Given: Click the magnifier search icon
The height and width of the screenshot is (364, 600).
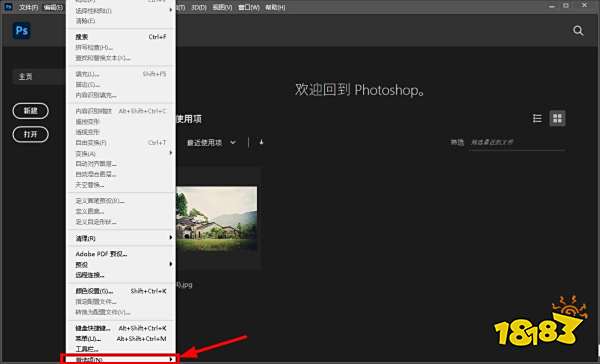Looking at the screenshot, I should pyautogui.click(x=578, y=31).
